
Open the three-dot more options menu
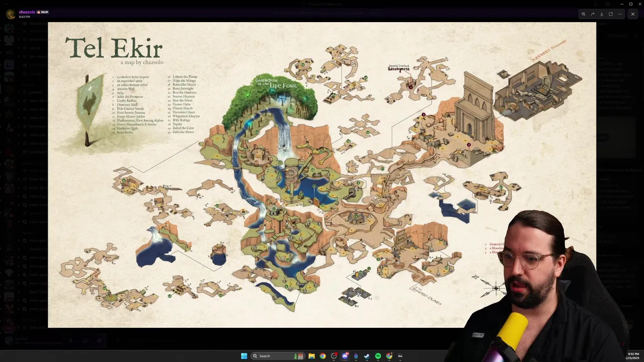pyautogui.click(x=620, y=14)
